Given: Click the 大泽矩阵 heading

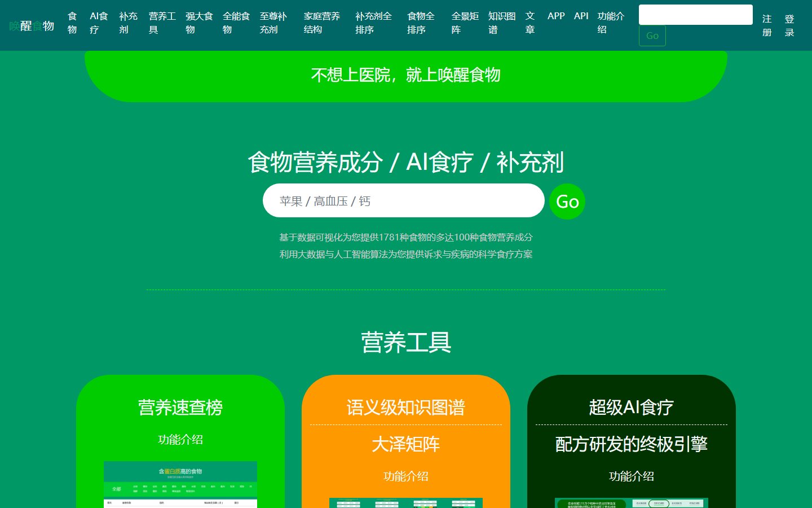Looking at the screenshot, I should click(x=406, y=444).
